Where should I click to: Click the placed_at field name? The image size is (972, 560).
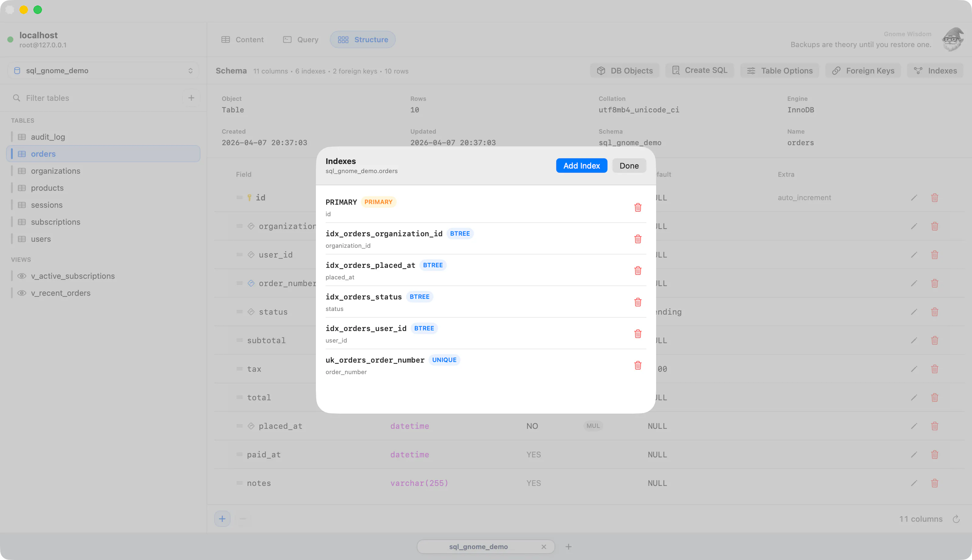(280, 426)
